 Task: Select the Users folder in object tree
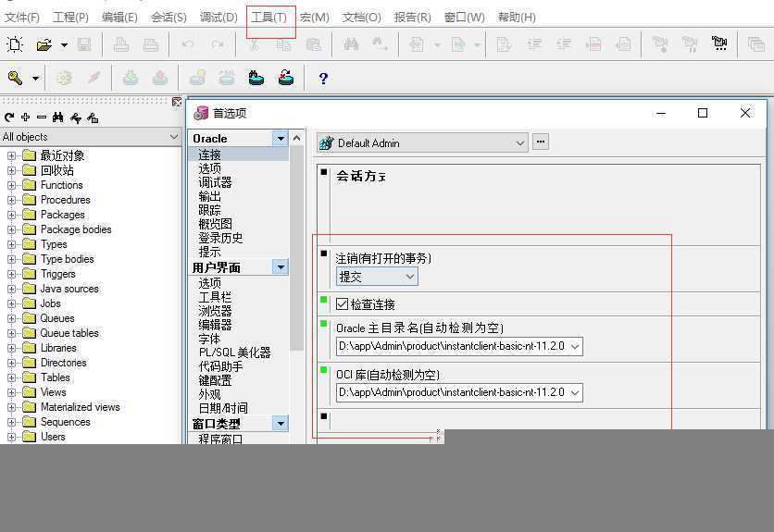pyautogui.click(x=53, y=437)
